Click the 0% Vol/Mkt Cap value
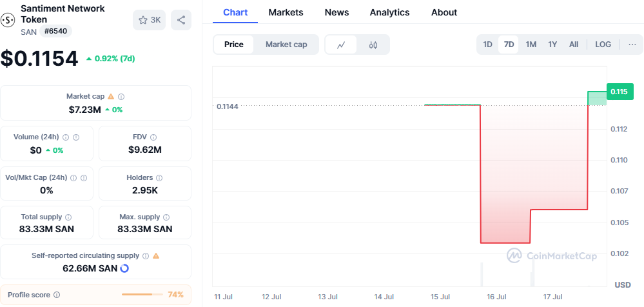Image resolution: width=644 pixels, height=307 pixels. point(46,190)
